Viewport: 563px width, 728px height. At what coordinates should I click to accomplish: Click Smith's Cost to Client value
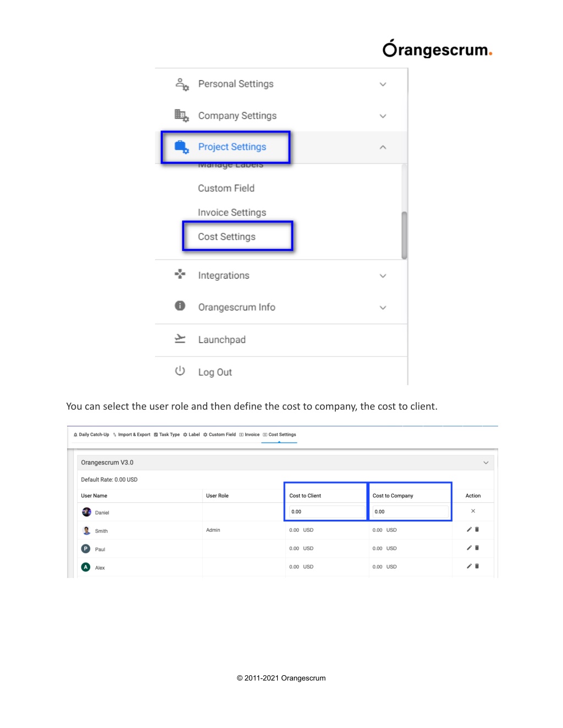pos(301,530)
